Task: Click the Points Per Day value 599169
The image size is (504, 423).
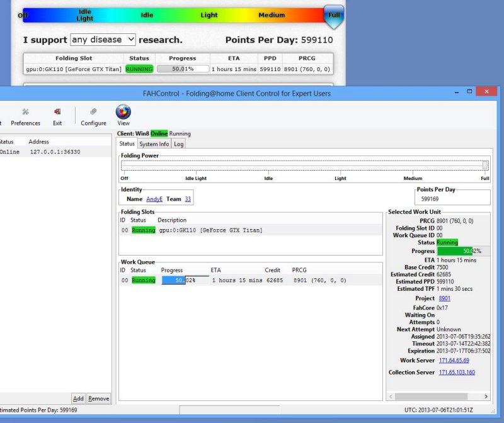Action: point(430,199)
